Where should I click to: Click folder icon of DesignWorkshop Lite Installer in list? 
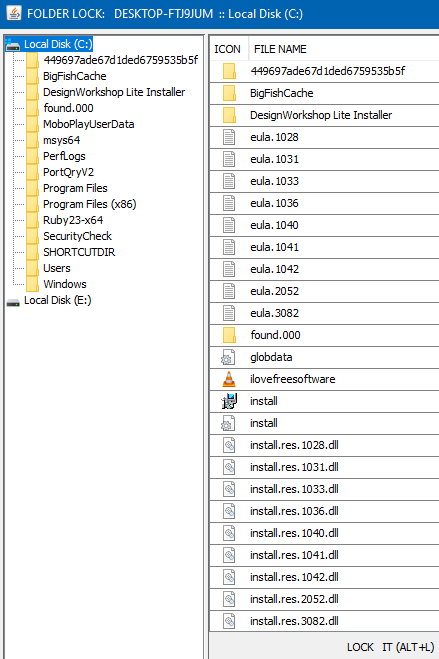point(229,115)
